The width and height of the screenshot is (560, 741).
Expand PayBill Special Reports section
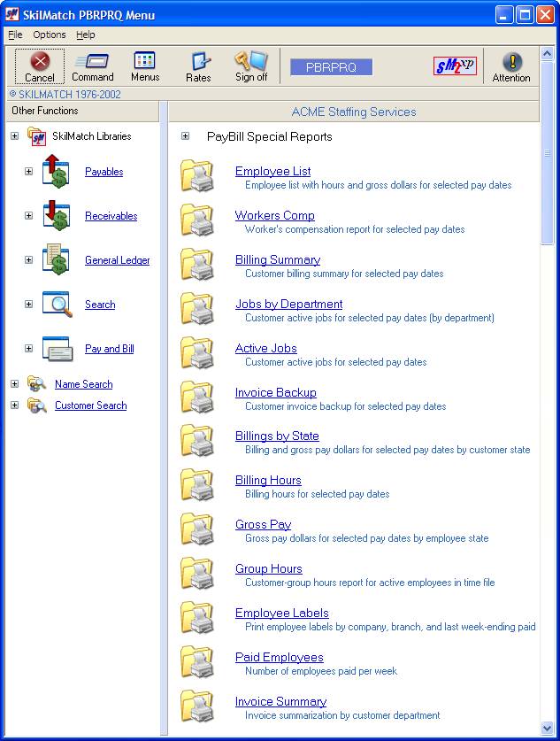tap(185, 136)
